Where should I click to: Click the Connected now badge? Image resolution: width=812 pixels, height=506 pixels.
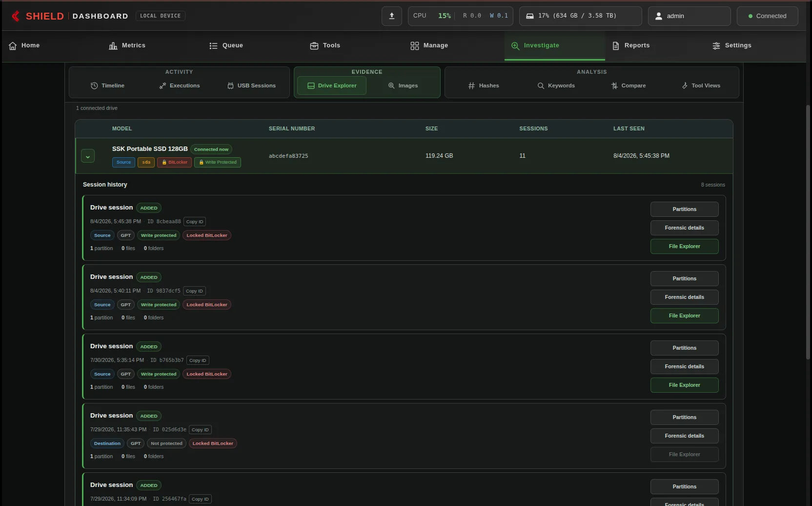pos(211,149)
